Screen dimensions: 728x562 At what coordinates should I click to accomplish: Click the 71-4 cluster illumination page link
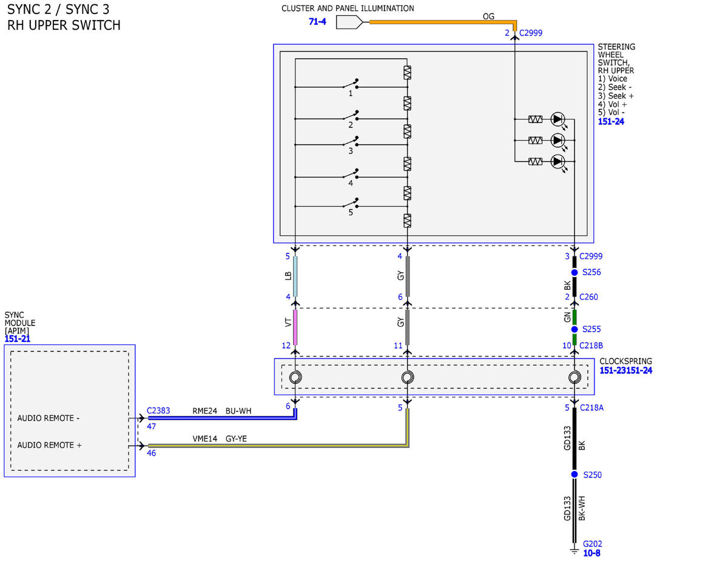[x=318, y=22]
